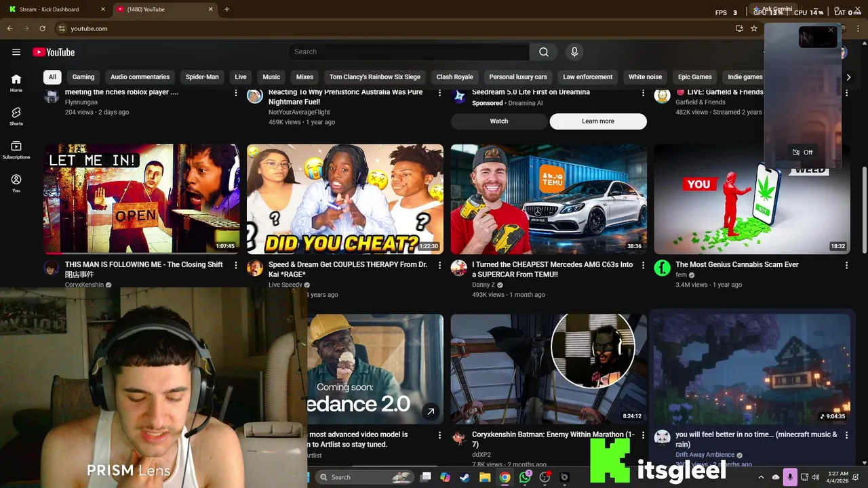Open Shorts in the sidebar
The width and height of the screenshot is (868, 488).
coord(16,116)
